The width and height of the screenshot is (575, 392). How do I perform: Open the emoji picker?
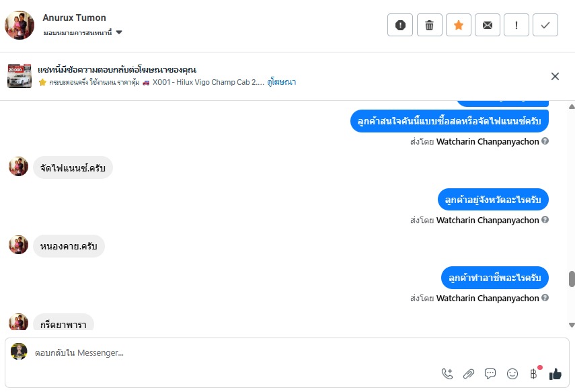click(512, 374)
